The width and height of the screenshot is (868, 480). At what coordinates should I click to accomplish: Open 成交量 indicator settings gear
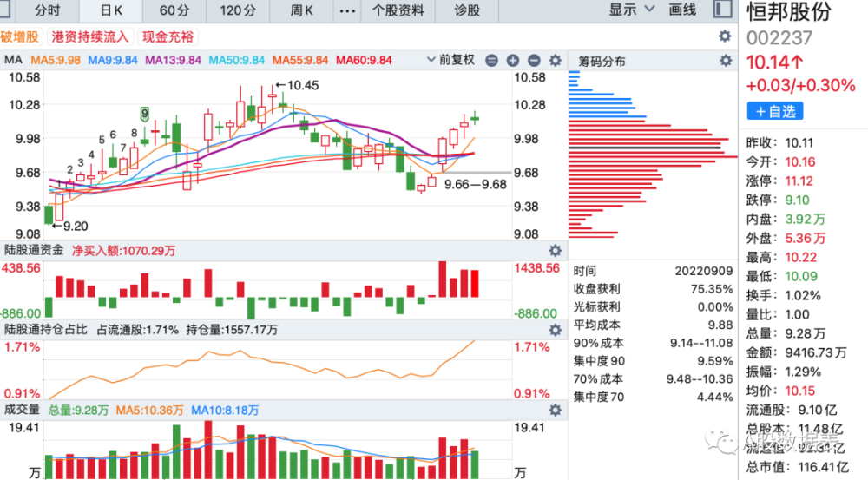pos(556,411)
